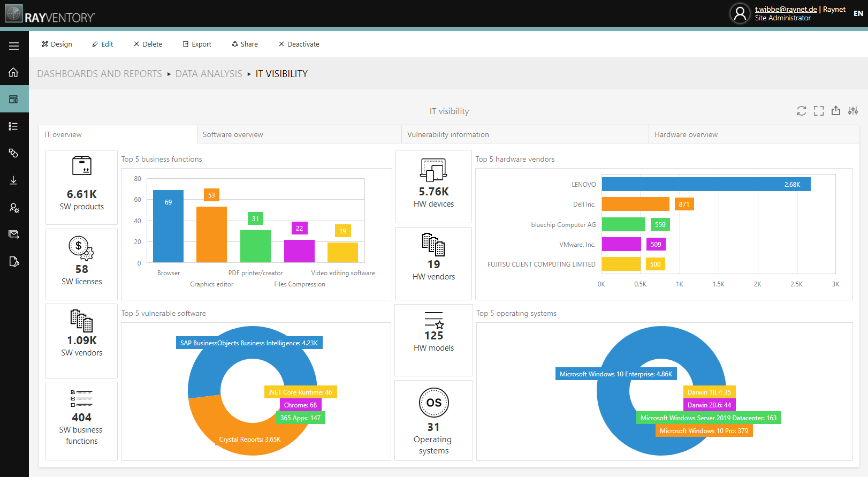This screenshot has width=868, height=477.
Task: Click the 125 HW models value
Action: [x=434, y=336]
